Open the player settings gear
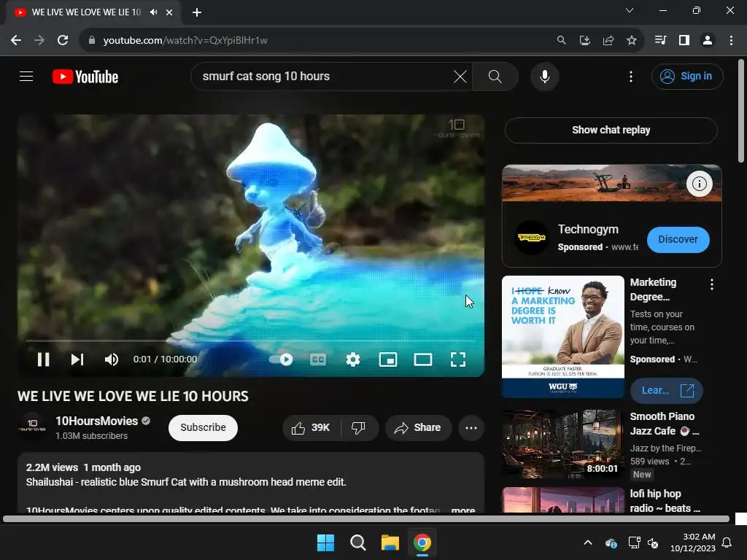Screen dimensions: 747x560 click(353, 359)
